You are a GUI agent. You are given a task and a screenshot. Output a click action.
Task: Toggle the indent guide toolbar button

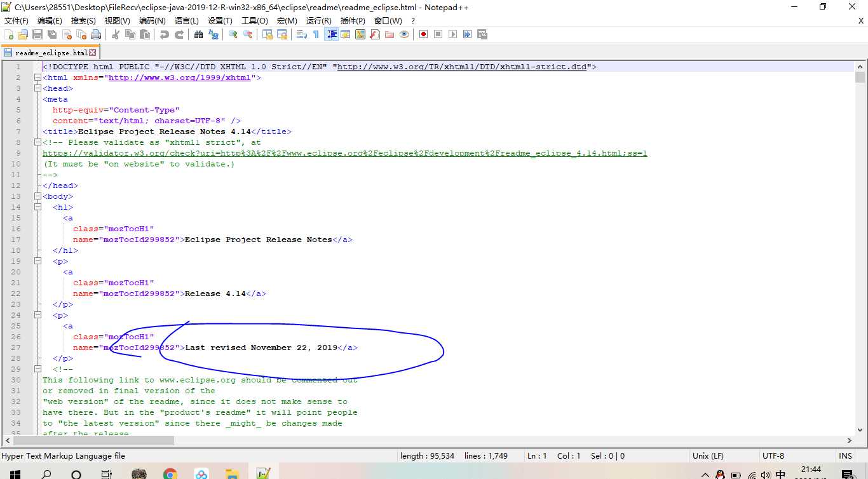pyautogui.click(x=331, y=34)
